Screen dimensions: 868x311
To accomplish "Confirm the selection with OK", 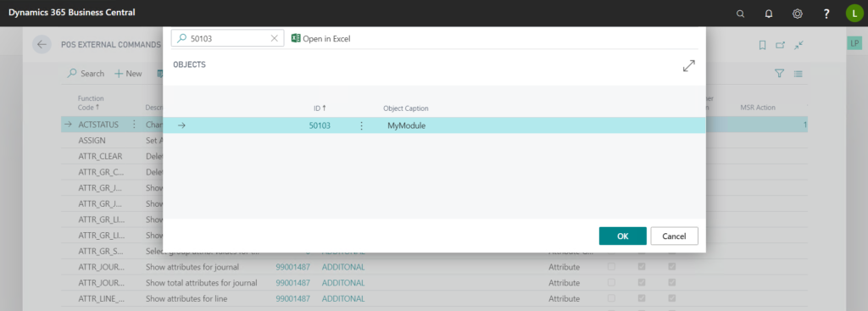I will pyautogui.click(x=623, y=236).
